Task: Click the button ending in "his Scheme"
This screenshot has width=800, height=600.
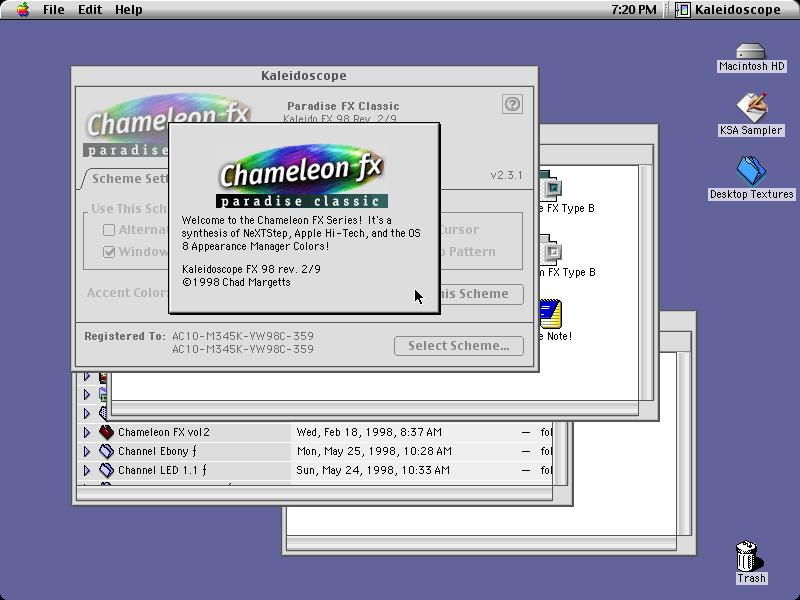Action: click(481, 294)
